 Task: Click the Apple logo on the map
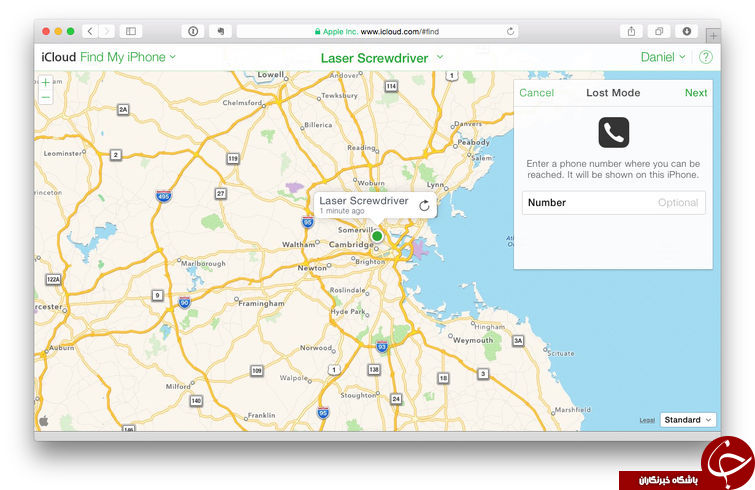(44, 421)
